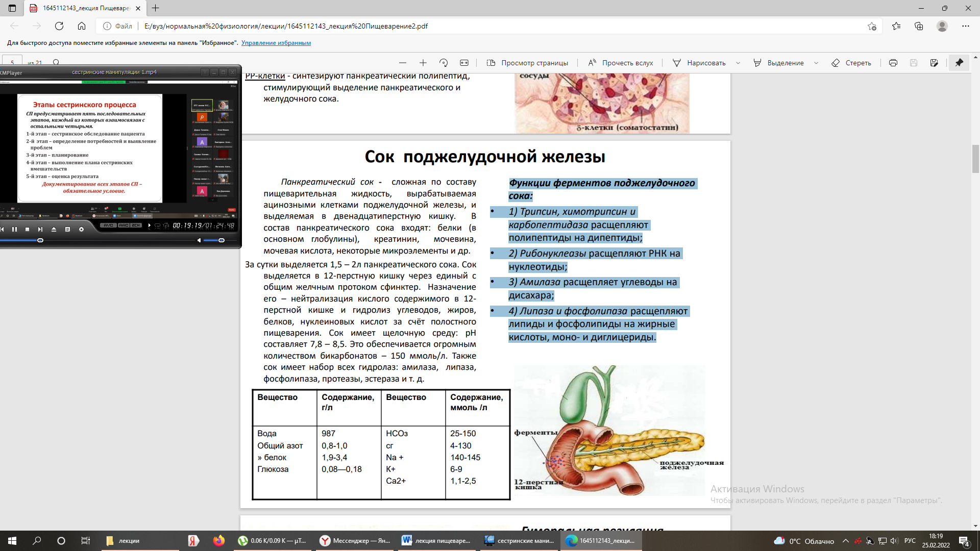Open Cortana from taskbar
Image resolution: width=980 pixels, height=551 pixels.
click(x=61, y=541)
